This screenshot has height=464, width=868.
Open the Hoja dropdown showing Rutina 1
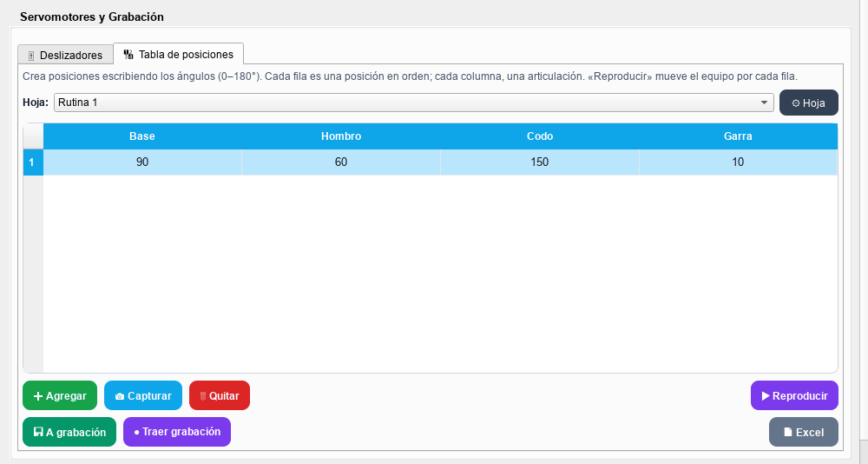413,103
